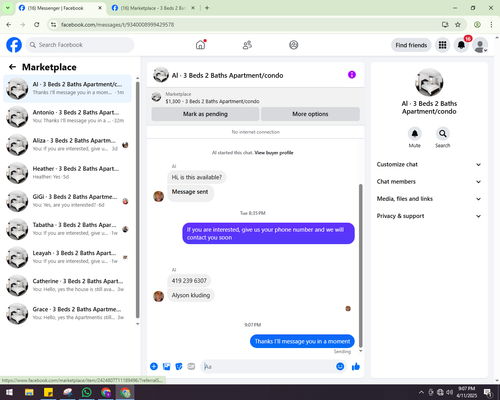Send a thumbs-up like
This screenshot has height=400, width=500.
coord(356,367)
